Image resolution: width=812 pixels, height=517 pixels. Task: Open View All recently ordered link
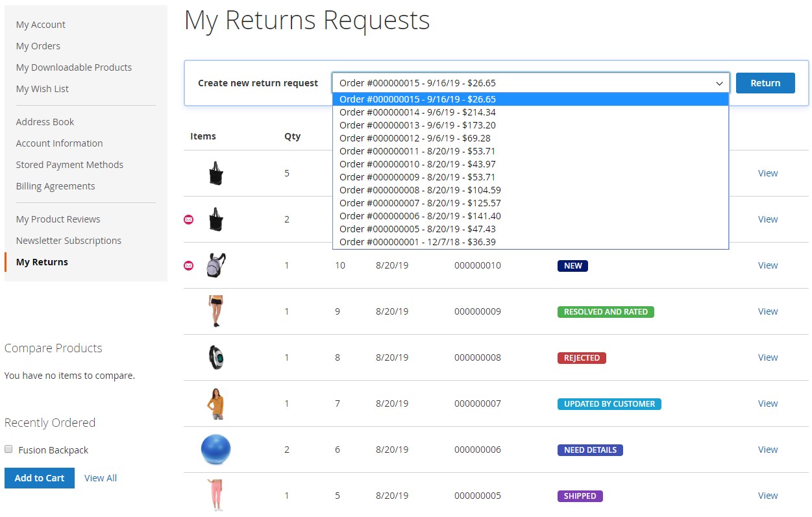click(x=101, y=478)
